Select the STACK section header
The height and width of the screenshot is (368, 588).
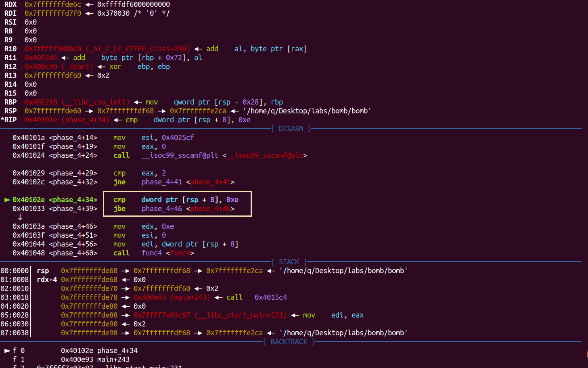[289, 261]
